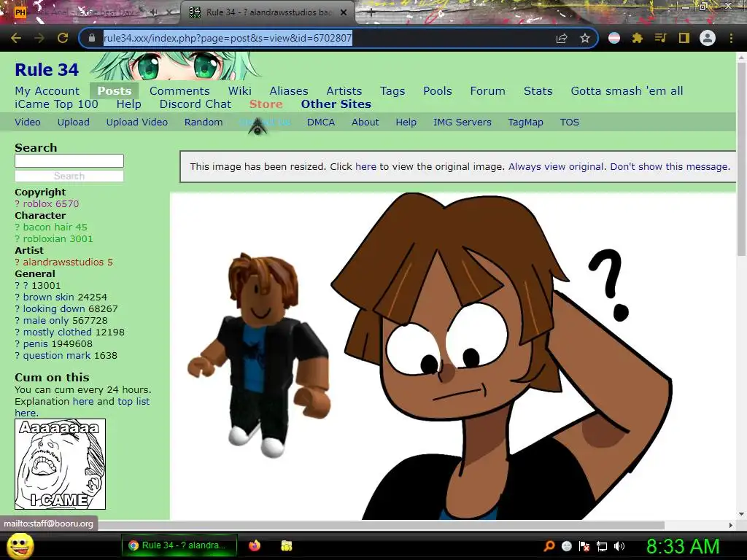Select the Posts menu item
747x560 pixels.
(115, 91)
